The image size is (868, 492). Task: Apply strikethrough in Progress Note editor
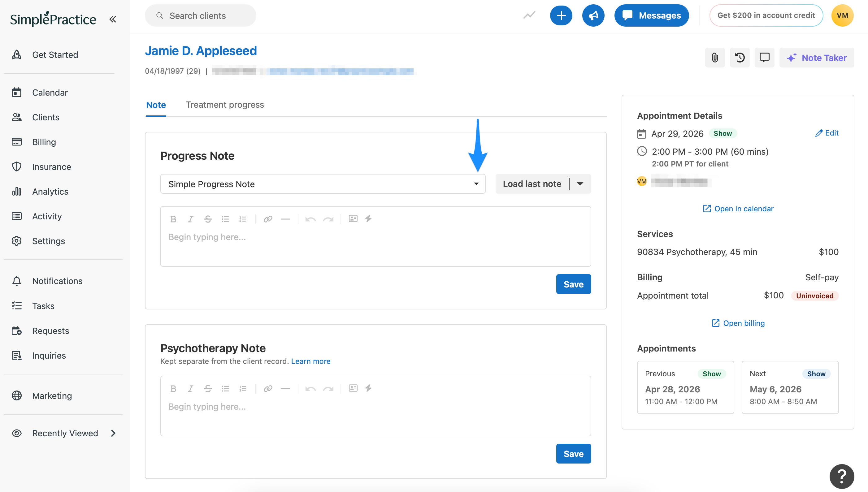(208, 219)
